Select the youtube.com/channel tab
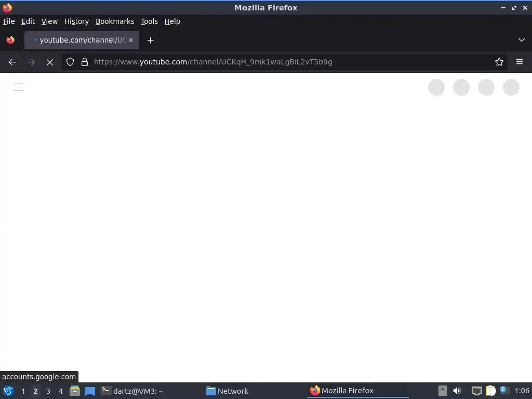532x399 pixels. [x=82, y=40]
